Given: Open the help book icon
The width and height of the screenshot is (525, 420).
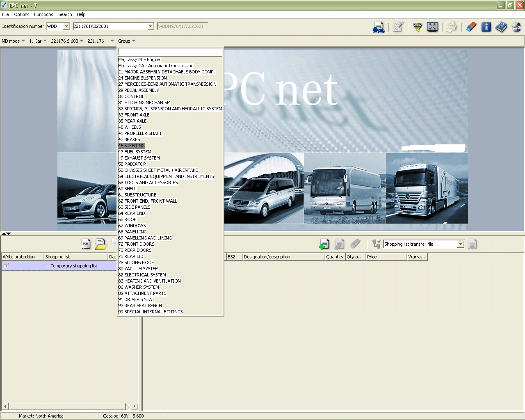Looking at the screenshot, I should 501,27.
